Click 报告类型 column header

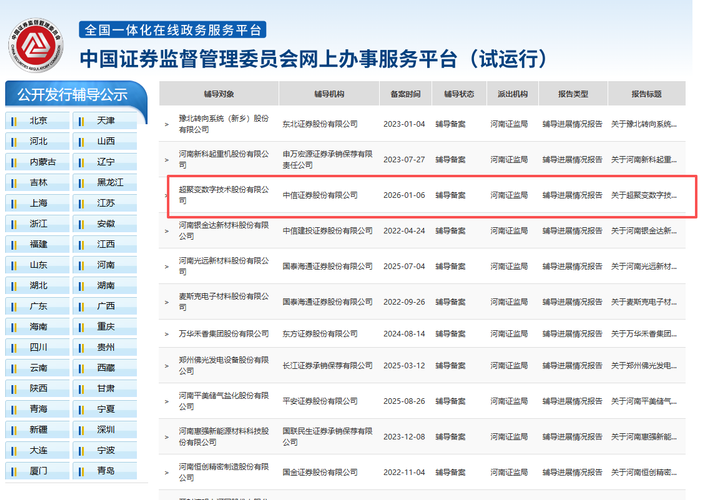click(x=573, y=94)
